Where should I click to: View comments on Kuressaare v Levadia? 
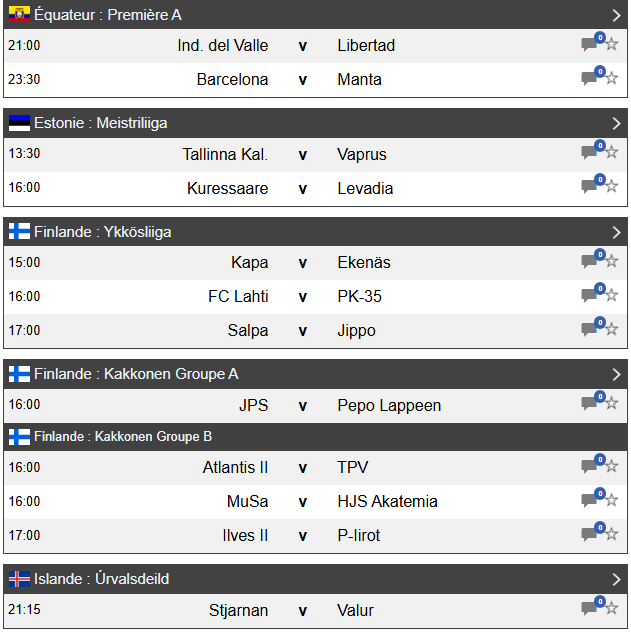pos(590,188)
